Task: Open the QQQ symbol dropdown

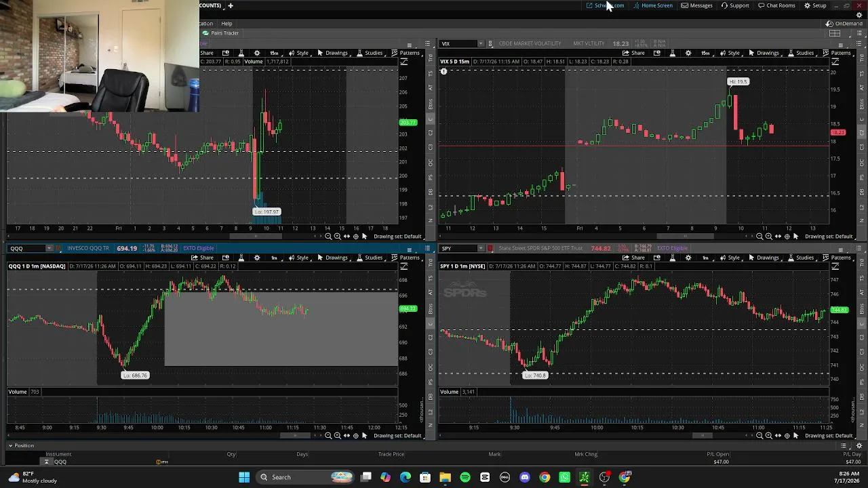Action: click(49, 248)
